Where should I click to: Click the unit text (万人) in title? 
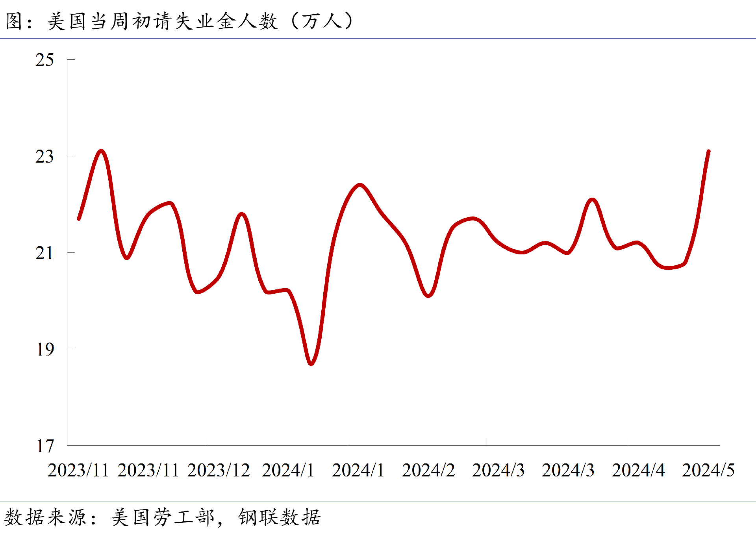tap(321, 21)
